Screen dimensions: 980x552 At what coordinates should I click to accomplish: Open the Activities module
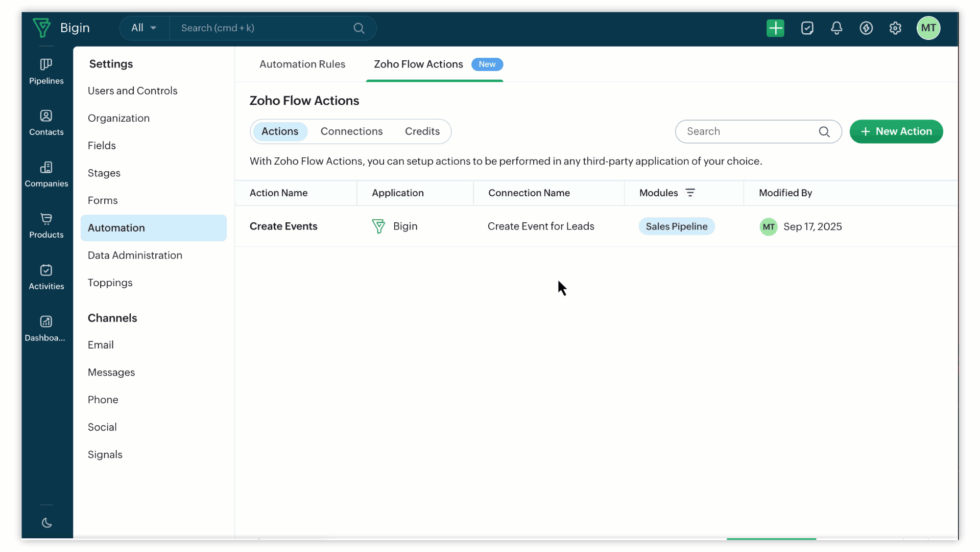[x=46, y=277]
